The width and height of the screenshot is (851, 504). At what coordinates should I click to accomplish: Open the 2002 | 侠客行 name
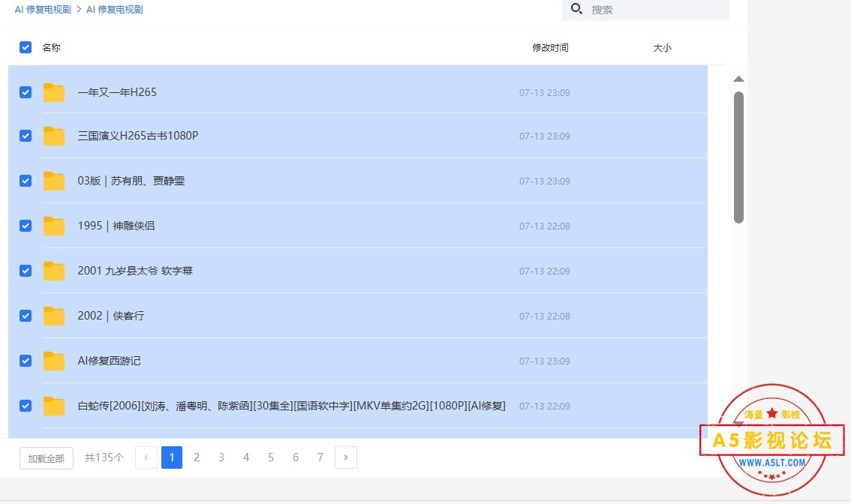coord(111,316)
